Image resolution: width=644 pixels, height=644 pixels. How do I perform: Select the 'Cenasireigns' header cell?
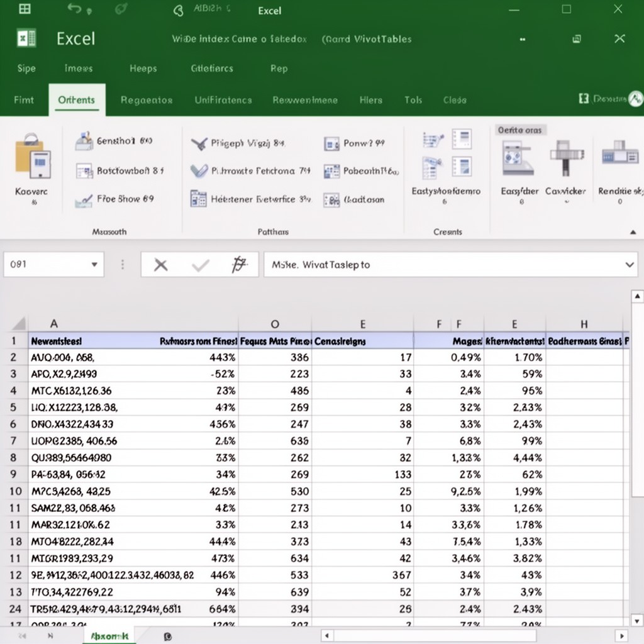coord(363,341)
